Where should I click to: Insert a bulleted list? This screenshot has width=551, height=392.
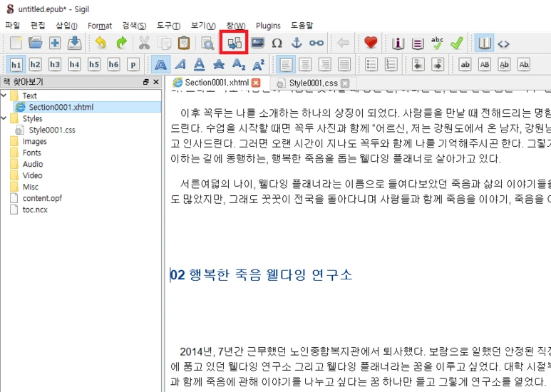point(371,64)
